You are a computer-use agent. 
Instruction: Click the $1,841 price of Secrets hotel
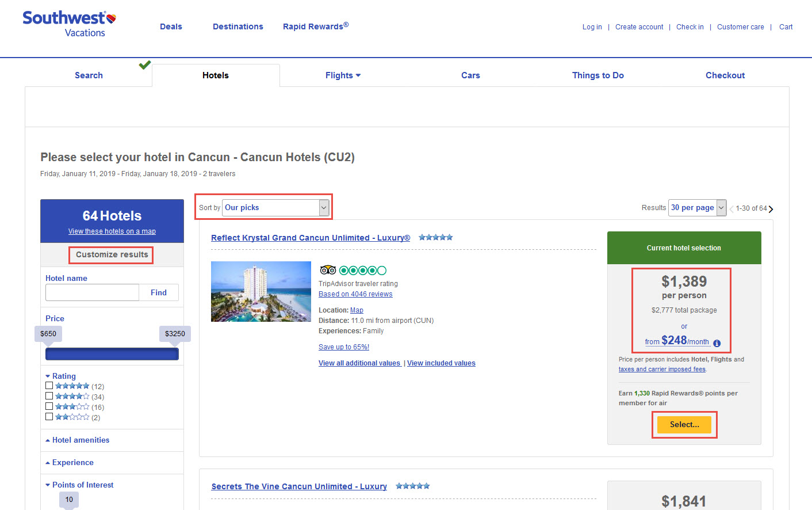(x=684, y=501)
